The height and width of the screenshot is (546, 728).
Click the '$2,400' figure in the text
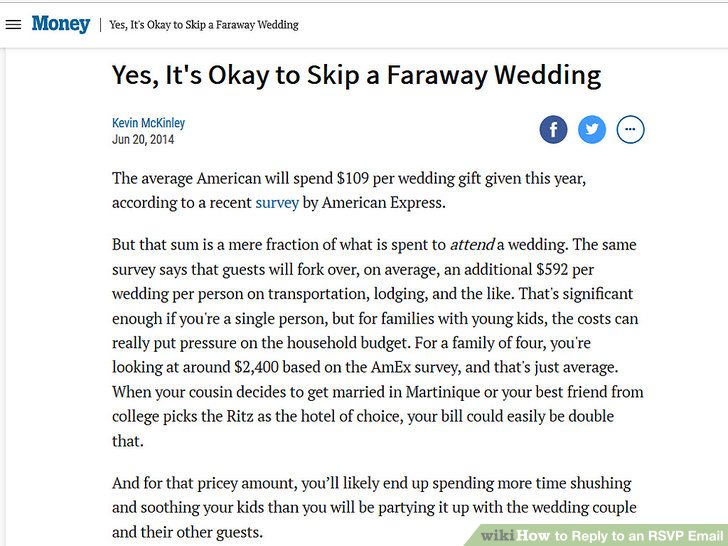pyautogui.click(x=256, y=367)
